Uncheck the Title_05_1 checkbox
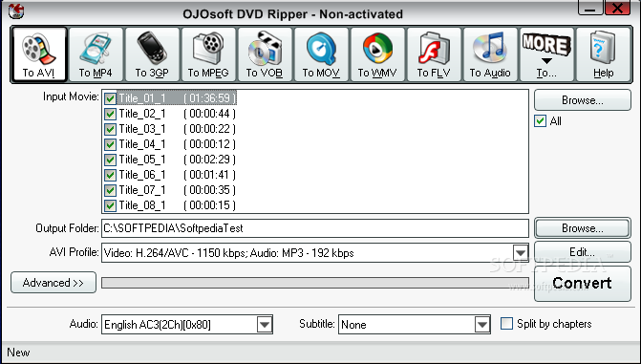The image size is (641, 364). [x=110, y=160]
